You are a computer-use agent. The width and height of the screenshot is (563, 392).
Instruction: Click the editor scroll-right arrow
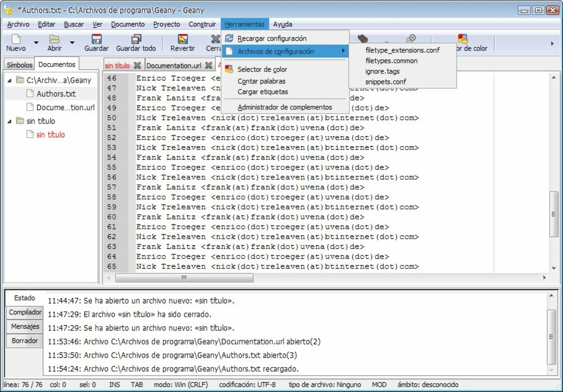[x=544, y=278]
